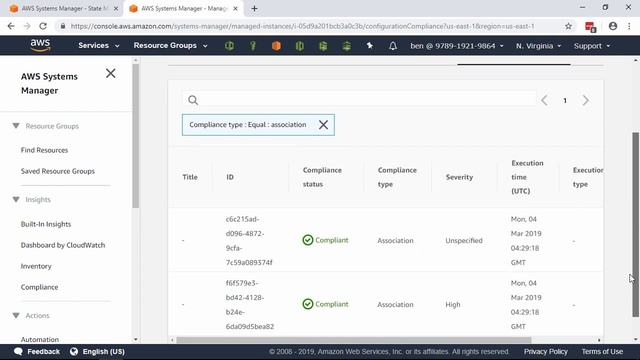Click the fifth green service shortcut icon

click(323, 46)
